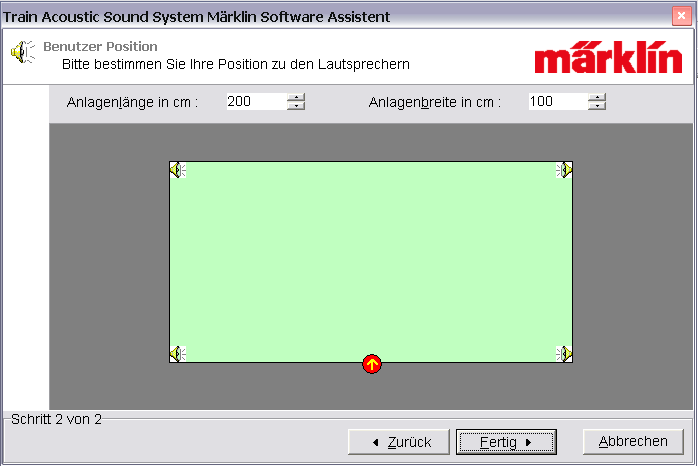Click the Märklin logo

tap(606, 58)
